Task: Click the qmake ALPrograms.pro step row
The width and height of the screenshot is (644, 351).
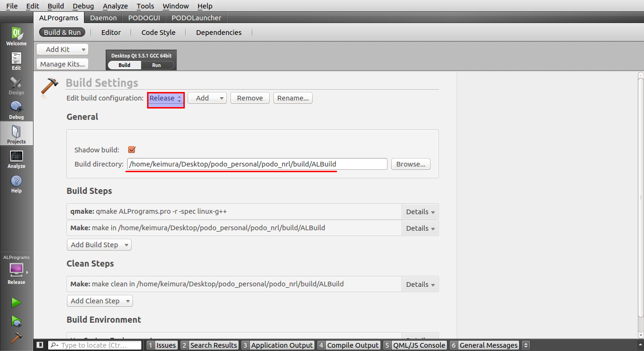Action: pyautogui.click(x=234, y=212)
